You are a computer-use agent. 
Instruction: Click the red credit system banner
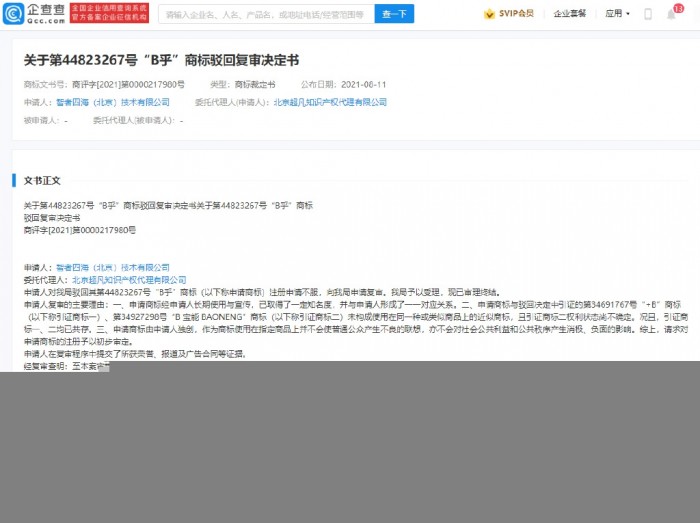(x=109, y=13)
